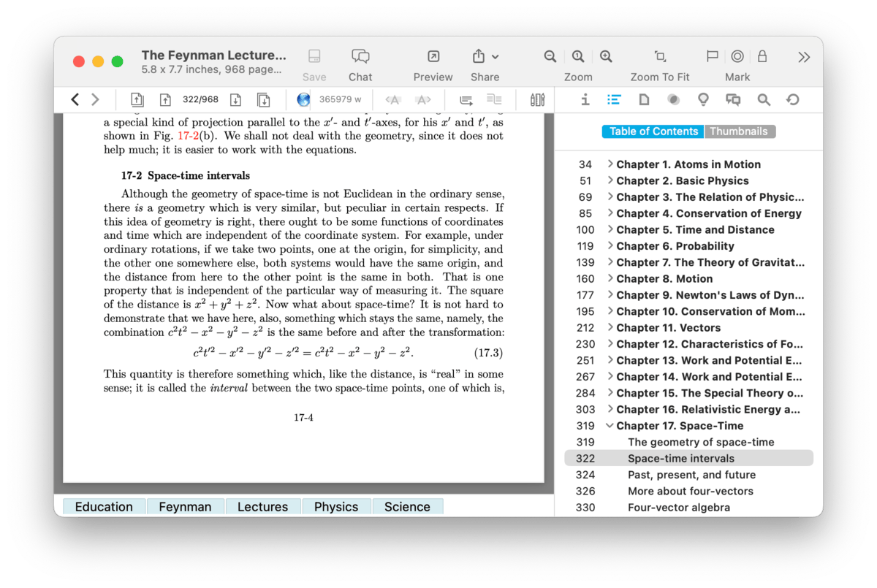Viewport: 877px width, 588px height.
Task: Click the Physics tag
Action: [x=336, y=507]
